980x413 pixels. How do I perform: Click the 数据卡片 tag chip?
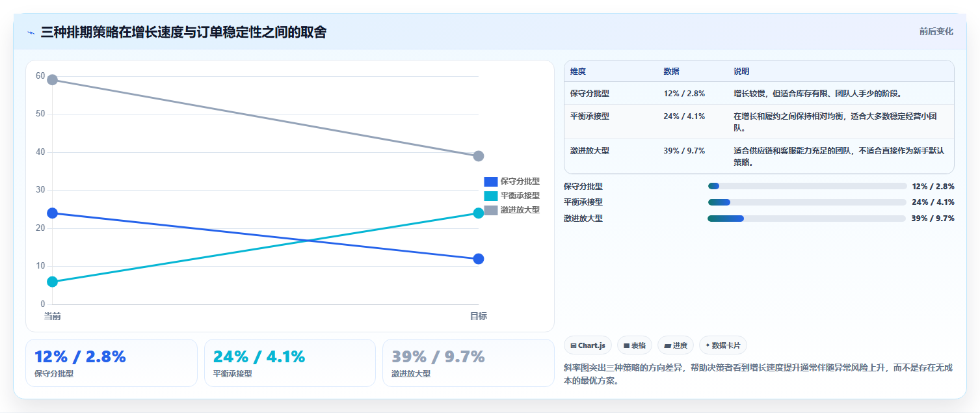(x=723, y=345)
